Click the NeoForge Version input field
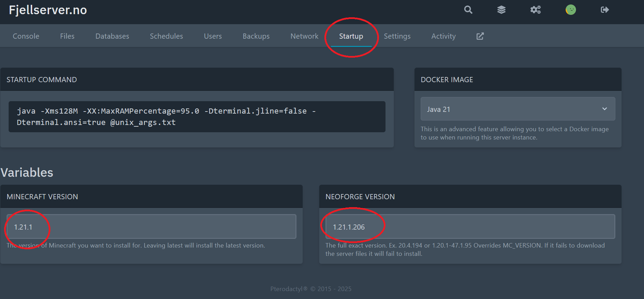 (x=470, y=226)
